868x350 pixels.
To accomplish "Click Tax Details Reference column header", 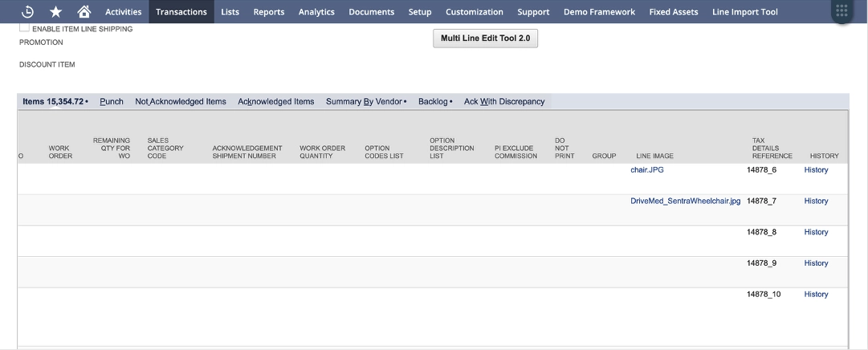I will [772, 149].
